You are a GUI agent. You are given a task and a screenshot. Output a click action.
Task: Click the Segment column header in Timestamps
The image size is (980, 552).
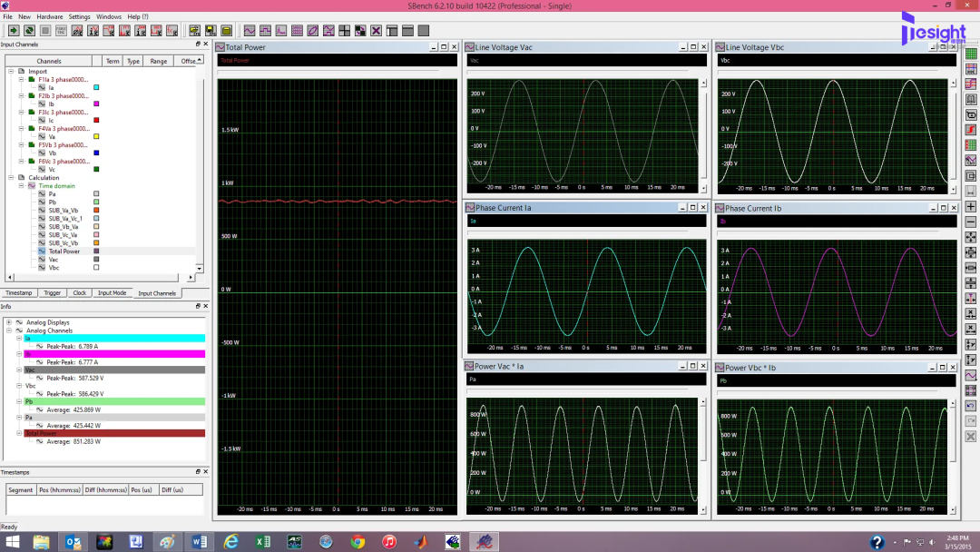[21, 489]
